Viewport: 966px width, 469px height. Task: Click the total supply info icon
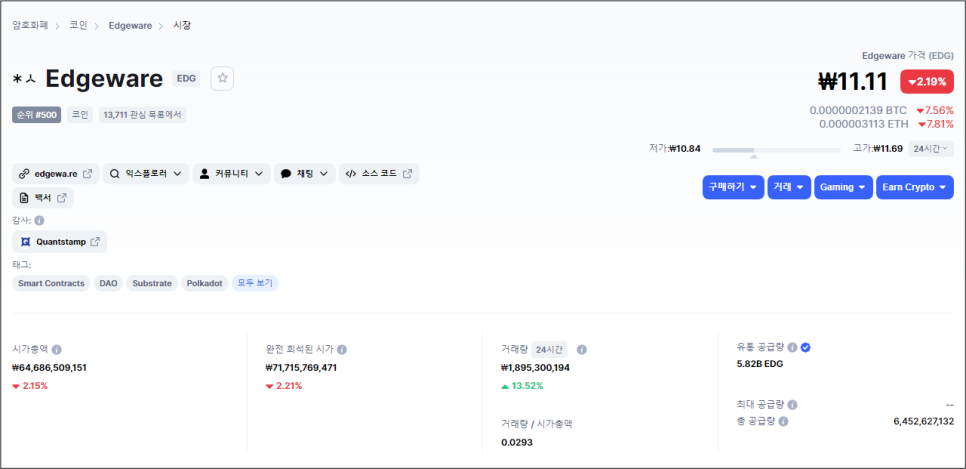pos(783,422)
